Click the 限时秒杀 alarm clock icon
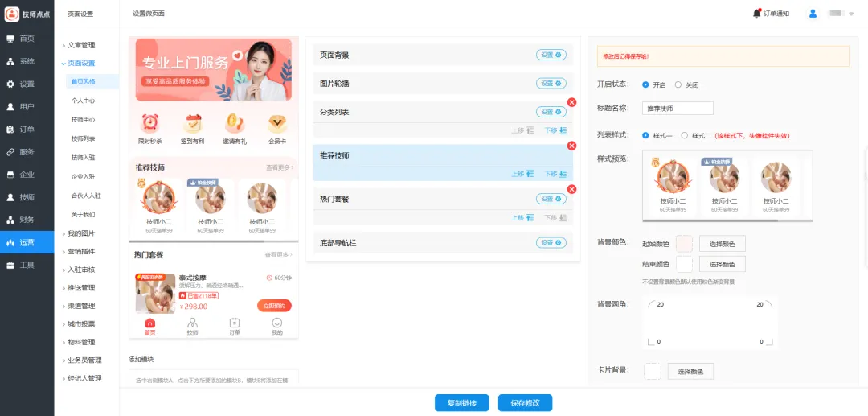This screenshot has height=416, width=868. point(150,123)
